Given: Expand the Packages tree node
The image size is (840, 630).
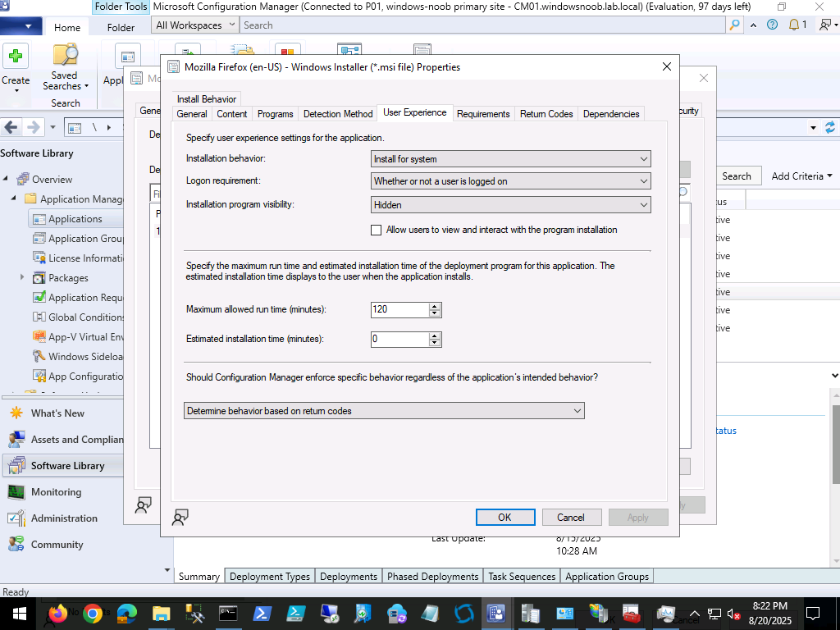Looking at the screenshot, I should coord(22,277).
